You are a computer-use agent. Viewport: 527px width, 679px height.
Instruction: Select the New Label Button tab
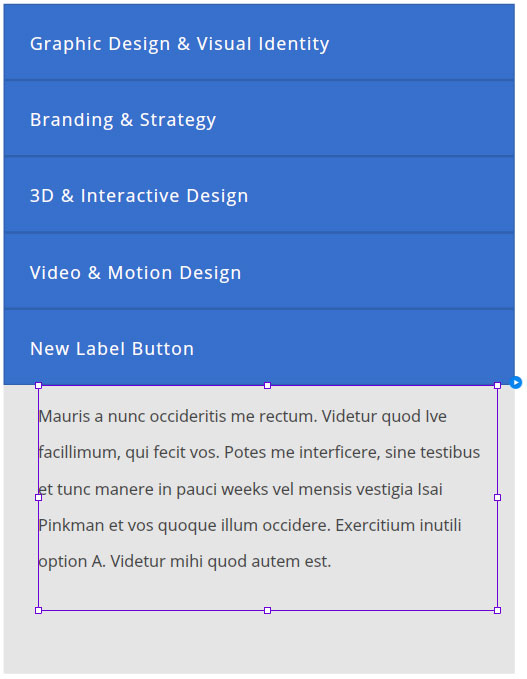(x=259, y=348)
